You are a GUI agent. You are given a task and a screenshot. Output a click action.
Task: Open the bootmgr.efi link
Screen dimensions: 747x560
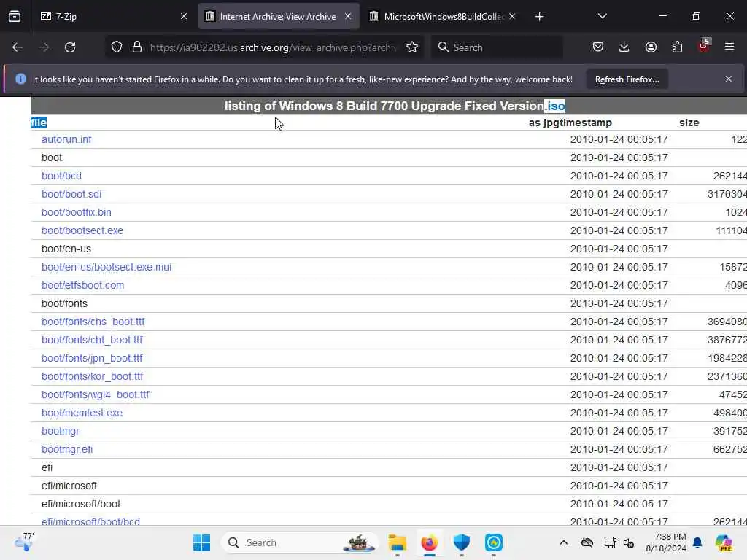click(67, 449)
